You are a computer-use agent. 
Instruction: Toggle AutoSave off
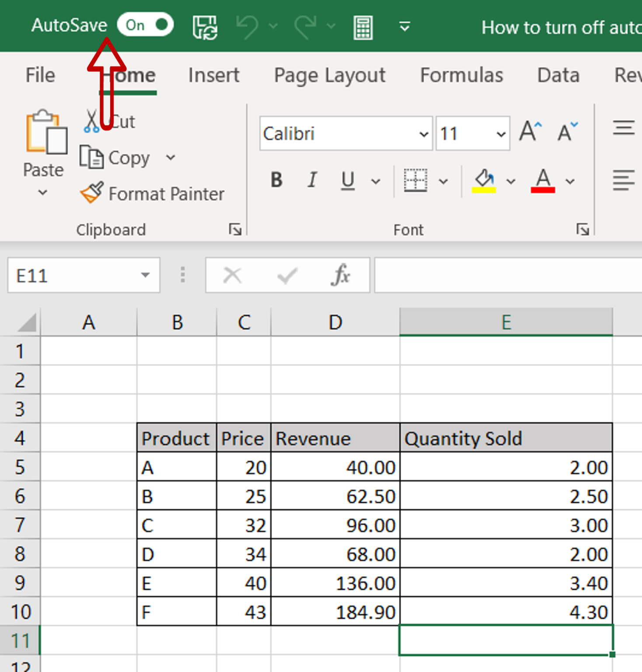pos(145,25)
